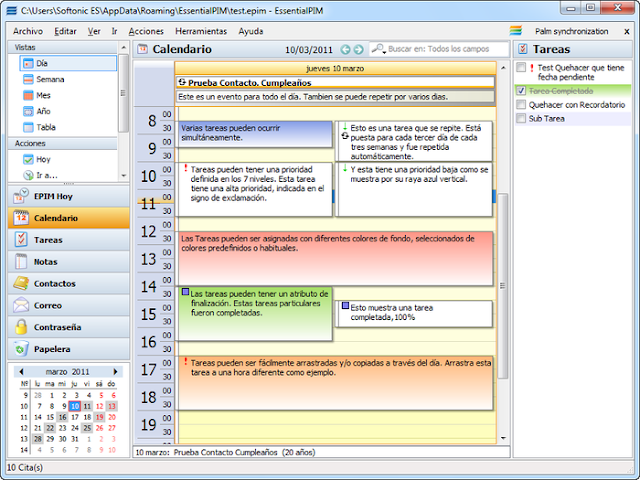Viewport: 640px width, 480px height.
Task: Show next month in mini calendar
Action: click(116, 372)
